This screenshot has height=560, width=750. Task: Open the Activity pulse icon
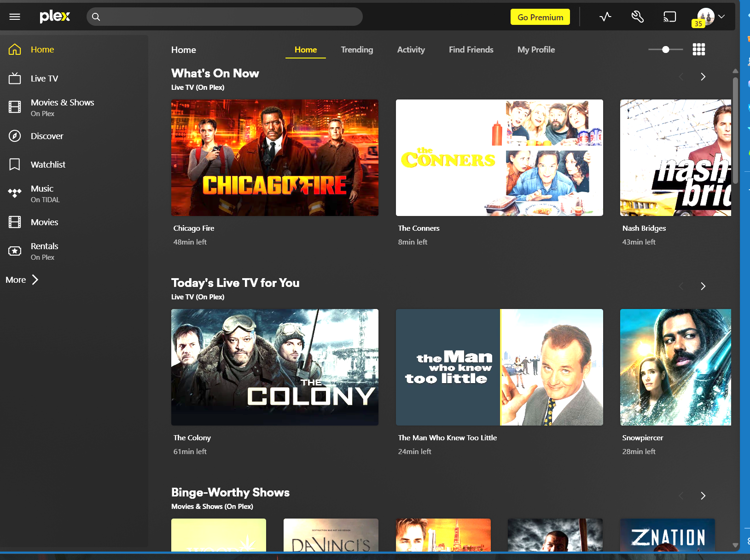pyautogui.click(x=605, y=17)
